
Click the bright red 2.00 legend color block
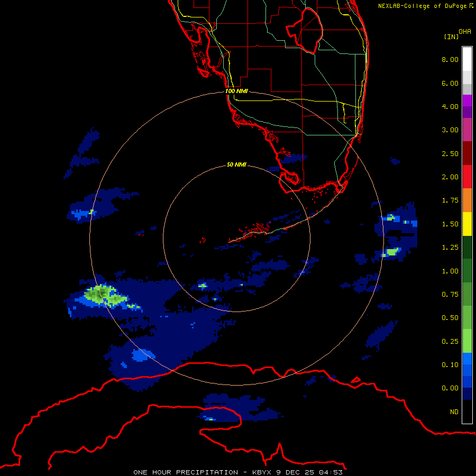click(x=467, y=177)
